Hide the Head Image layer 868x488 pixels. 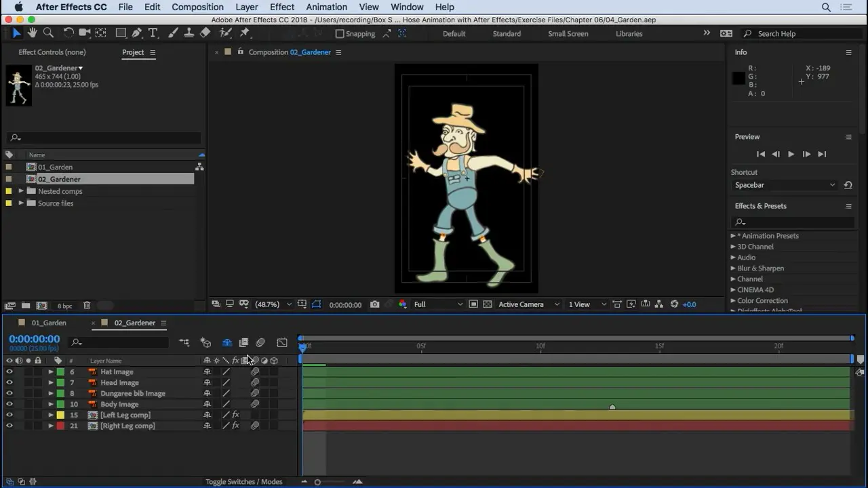click(9, 382)
